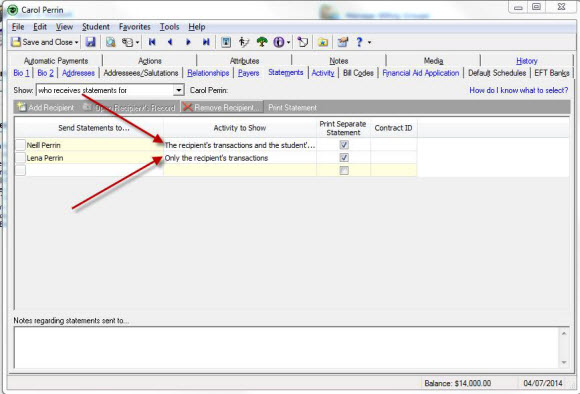
Task: Open the Save and Close dropdown arrow
Action: click(77, 43)
